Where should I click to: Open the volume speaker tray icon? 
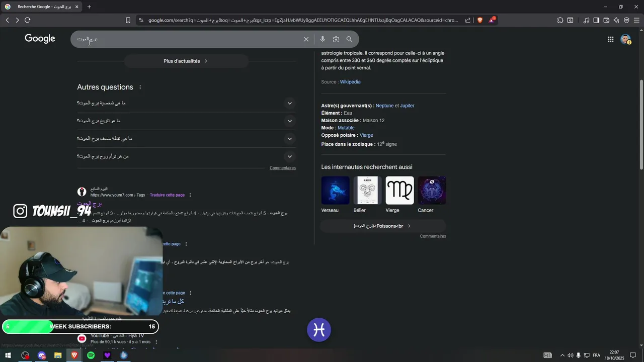570,355
